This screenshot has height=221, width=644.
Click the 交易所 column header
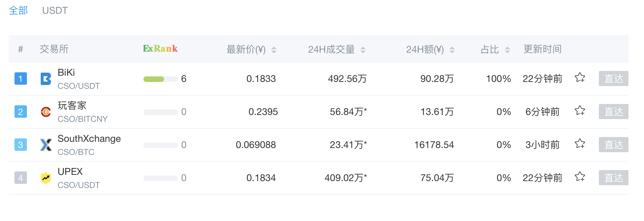[54, 49]
